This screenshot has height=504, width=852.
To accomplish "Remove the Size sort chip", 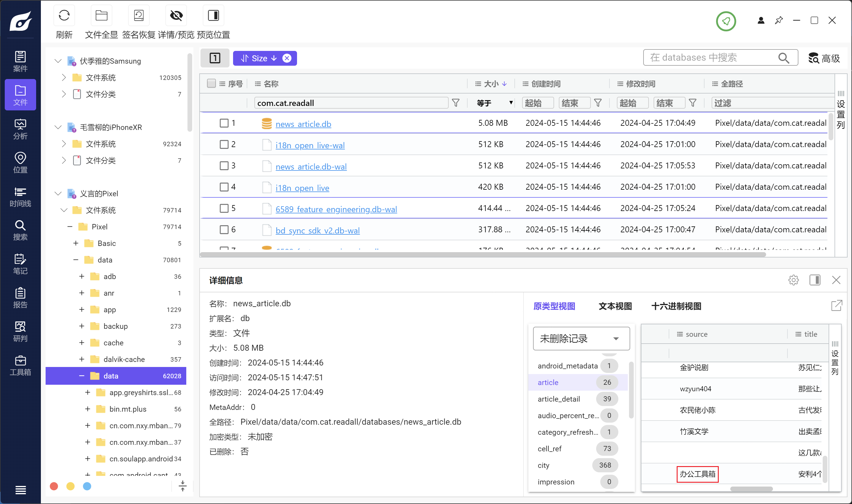I will [x=287, y=58].
